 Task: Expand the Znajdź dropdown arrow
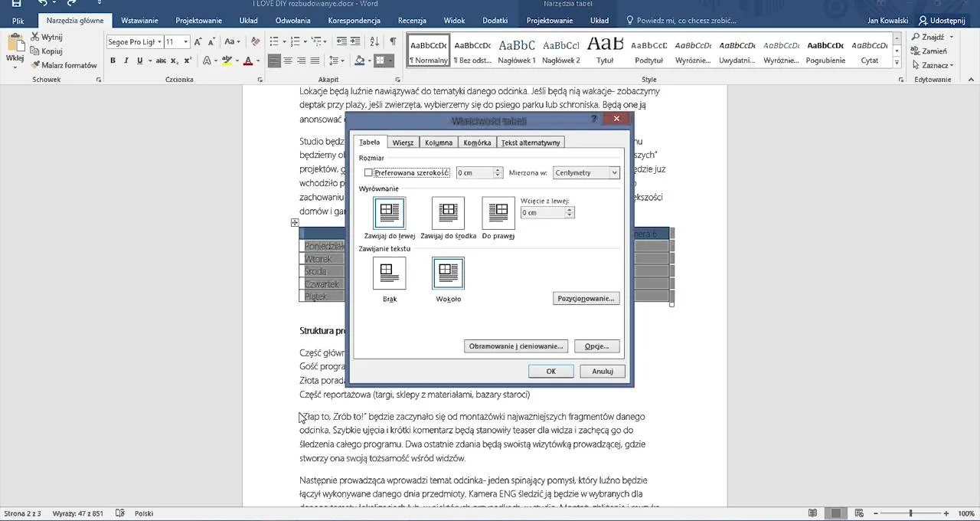tap(952, 37)
